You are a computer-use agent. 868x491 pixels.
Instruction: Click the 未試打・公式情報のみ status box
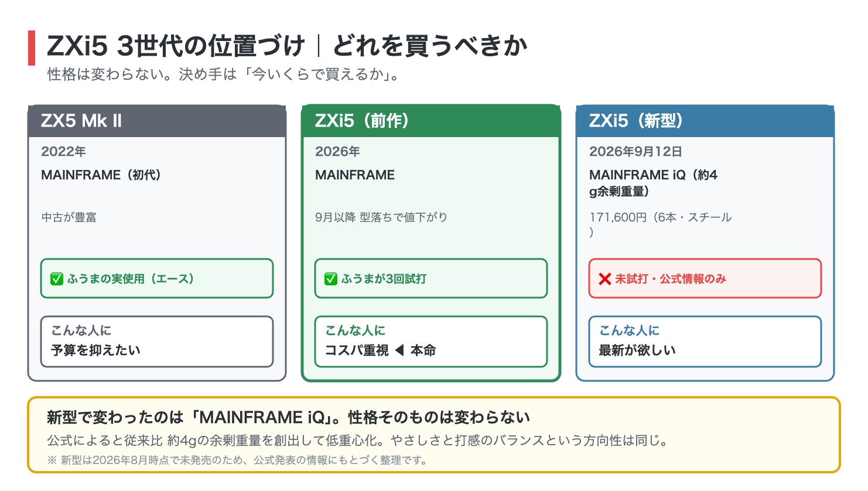[705, 278]
